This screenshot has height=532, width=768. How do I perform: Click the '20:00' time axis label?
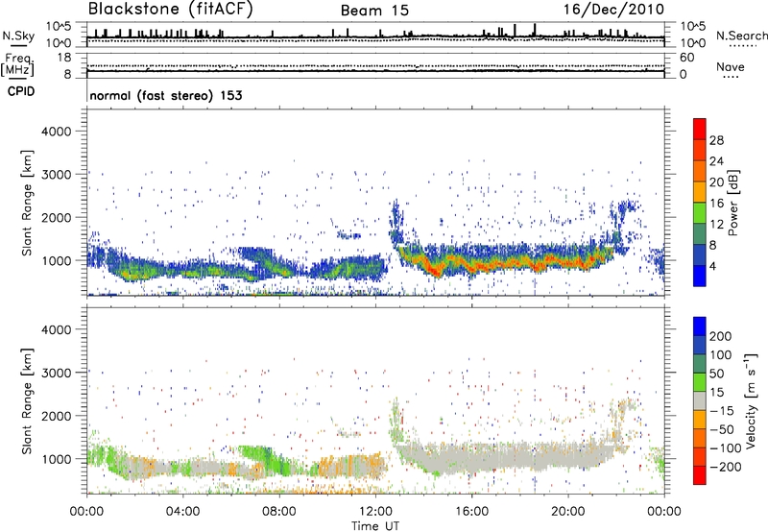click(x=568, y=512)
